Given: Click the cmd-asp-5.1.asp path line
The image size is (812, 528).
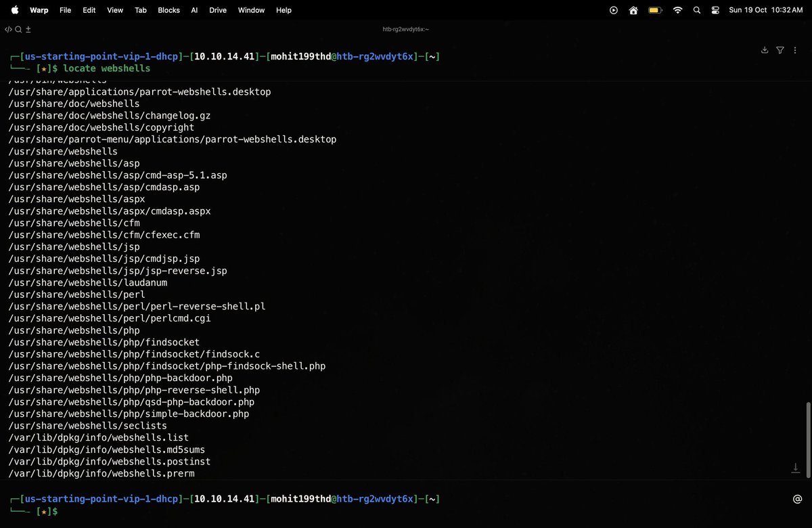Looking at the screenshot, I should (118, 175).
